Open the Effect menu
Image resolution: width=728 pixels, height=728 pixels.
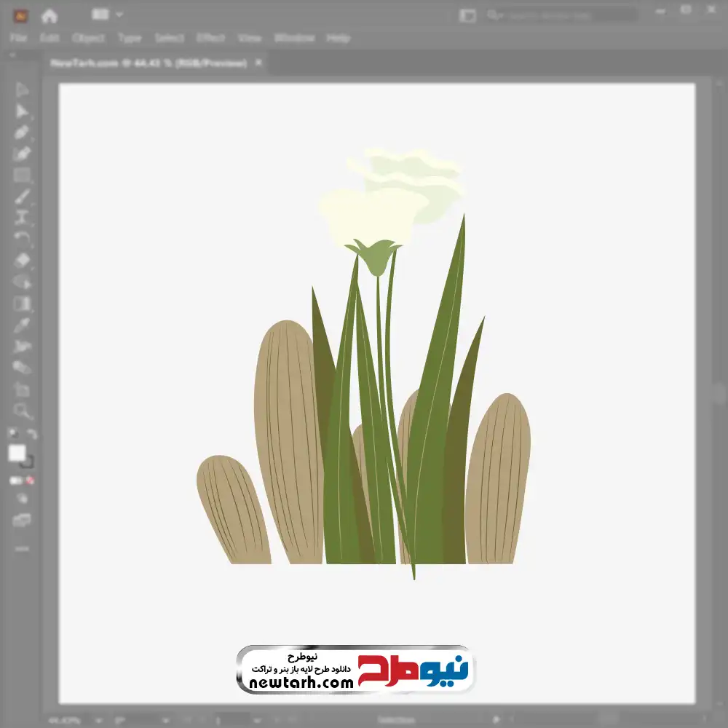[x=210, y=38]
